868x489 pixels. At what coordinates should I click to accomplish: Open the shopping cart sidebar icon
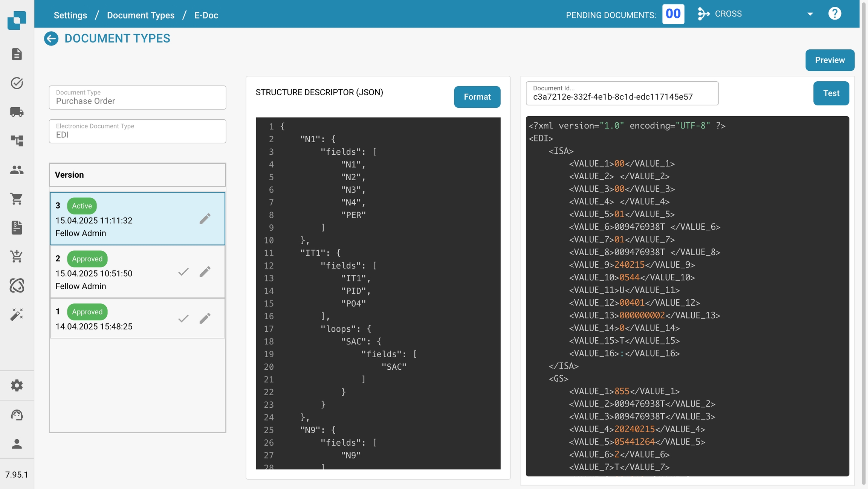click(x=17, y=198)
